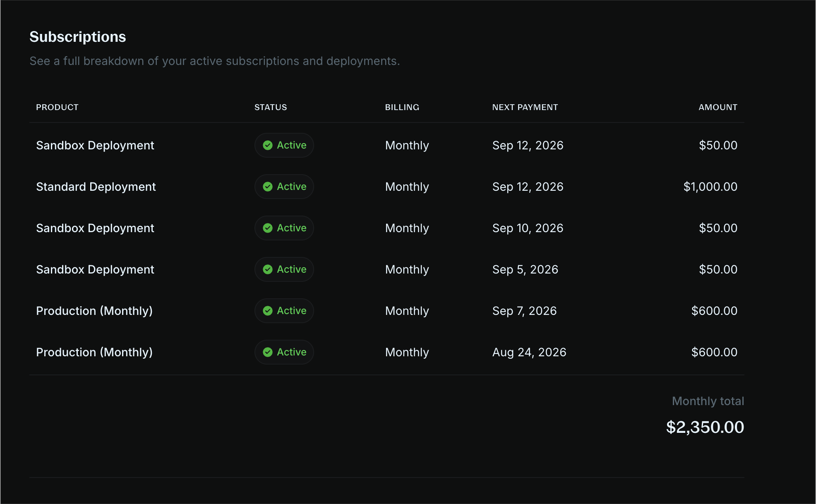Open Production (Monthly) name billed Sep 7, 2026
This screenshot has width=816, height=504.
94,311
